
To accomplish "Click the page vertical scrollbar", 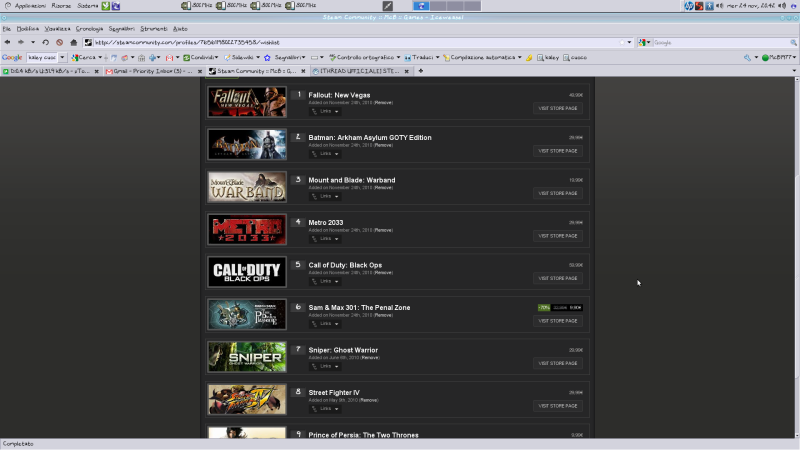I will [x=797, y=257].
